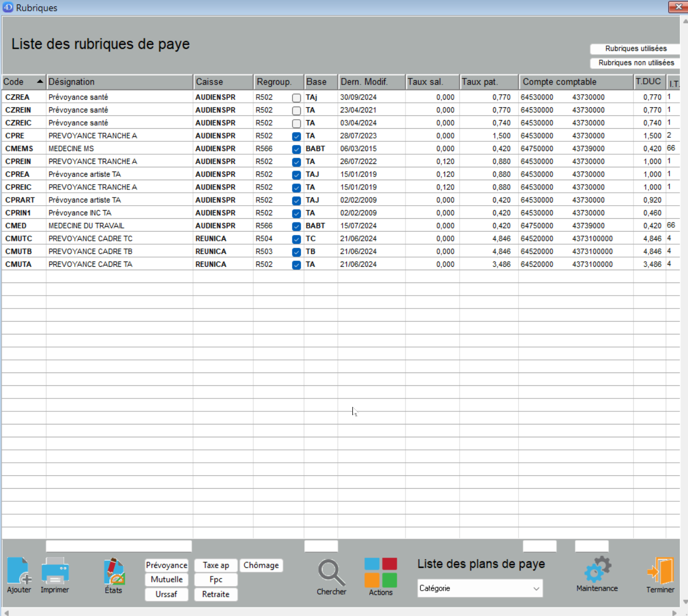This screenshot has height=616, width=688.
Task: Click the Chercher magnifying glass icon
Action: click(331, 573)
